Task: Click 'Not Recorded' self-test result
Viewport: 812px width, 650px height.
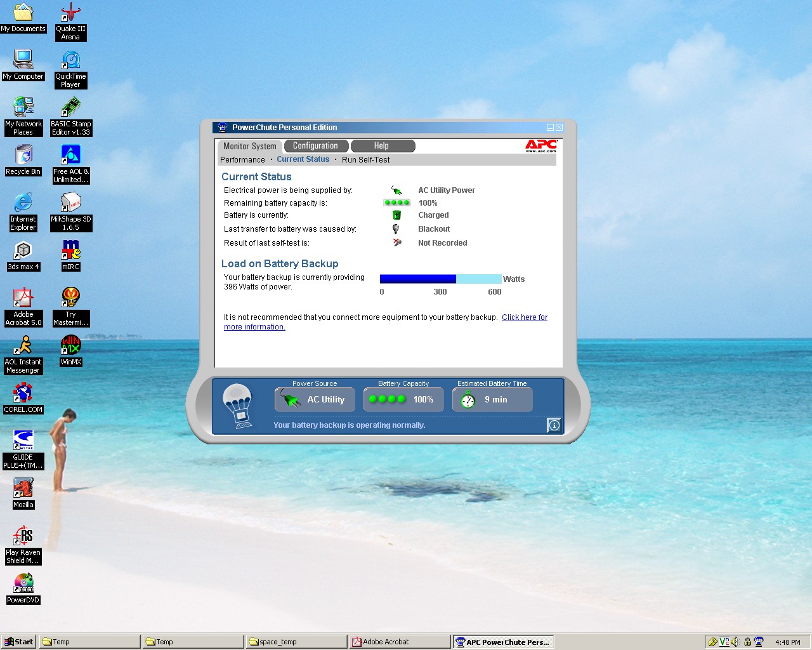Action: (443, 243)
